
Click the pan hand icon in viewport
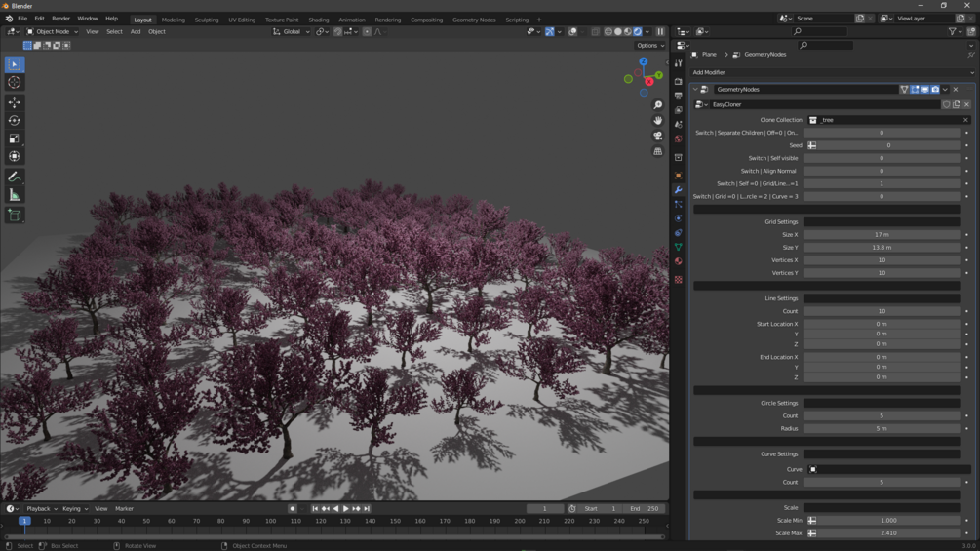coord(658,120)
